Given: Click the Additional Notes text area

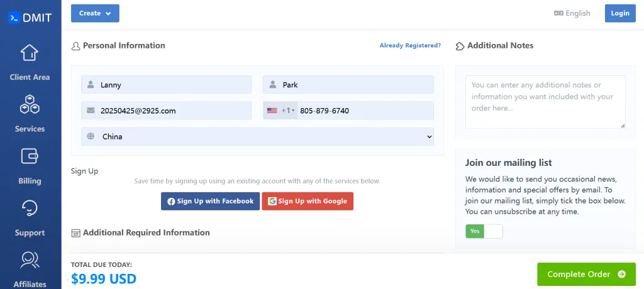Looking at the screenshot, I should pyautogui.click(x=545, y=102).
